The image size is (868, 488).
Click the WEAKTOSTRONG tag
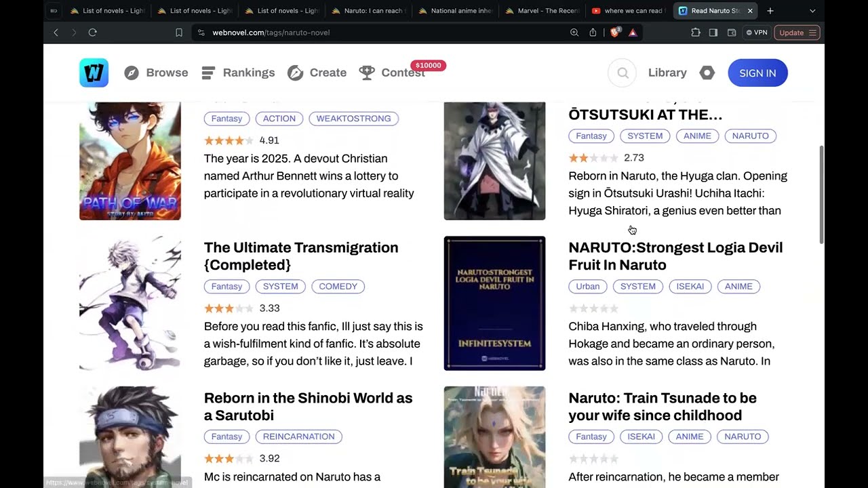353,119
